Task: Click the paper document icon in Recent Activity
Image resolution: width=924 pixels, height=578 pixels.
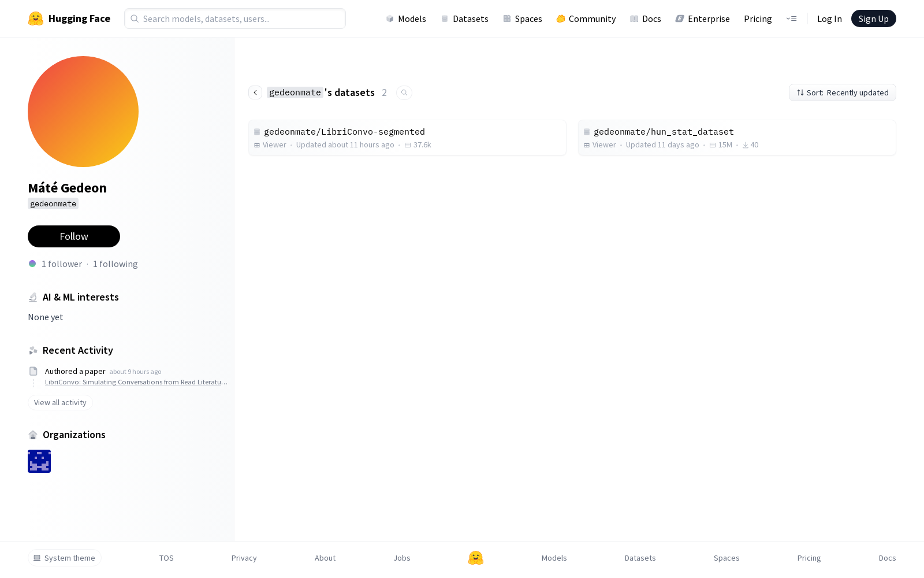Action: pos(33,371)
